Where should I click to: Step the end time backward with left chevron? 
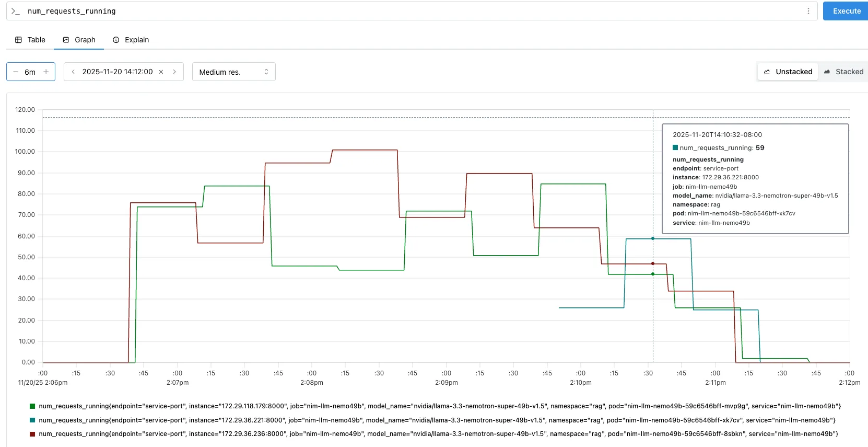tap(73, 72)
